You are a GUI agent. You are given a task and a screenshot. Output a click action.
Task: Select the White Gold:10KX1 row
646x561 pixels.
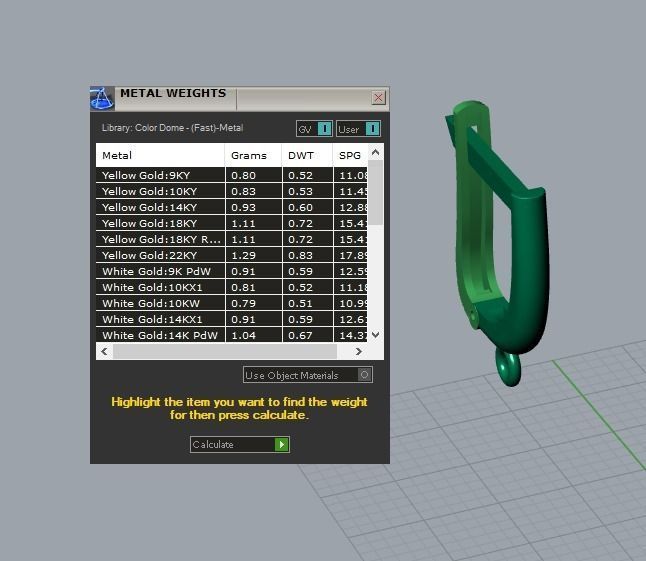[232, 288]
